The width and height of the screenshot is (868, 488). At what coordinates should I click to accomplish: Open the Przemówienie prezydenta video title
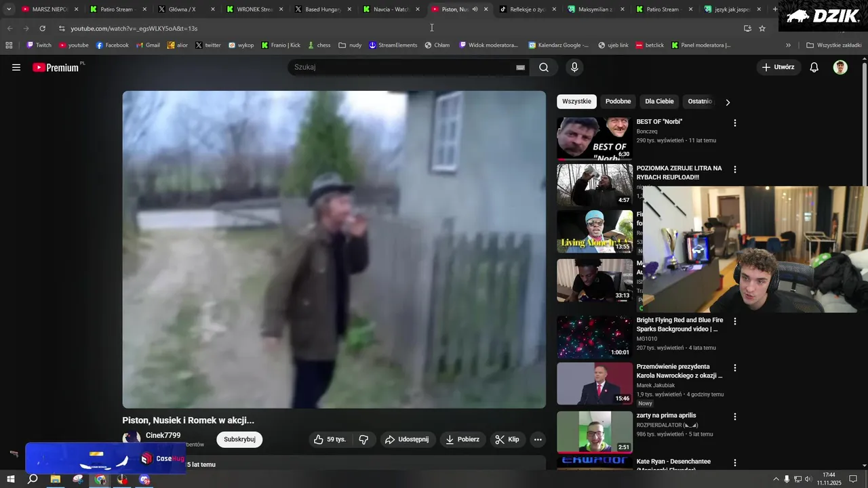point(679,371)
